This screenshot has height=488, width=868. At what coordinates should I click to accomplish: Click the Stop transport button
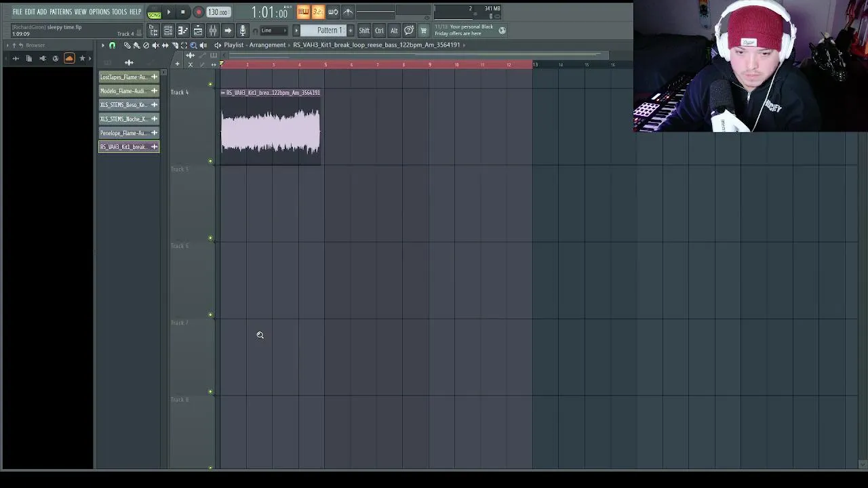coord(182,12)
